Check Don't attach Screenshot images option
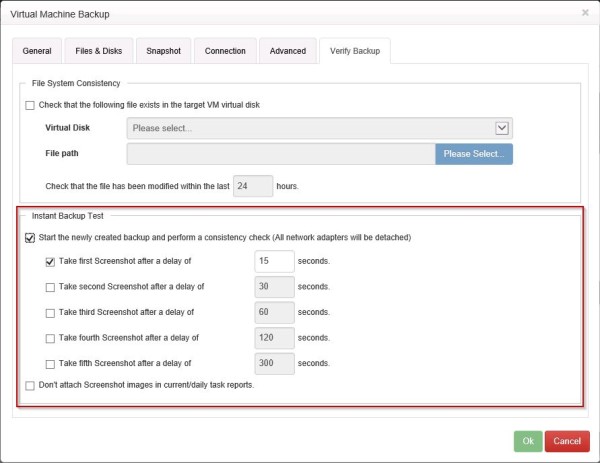The height and width of the screenshot is (463, 600). click(30, 385)
